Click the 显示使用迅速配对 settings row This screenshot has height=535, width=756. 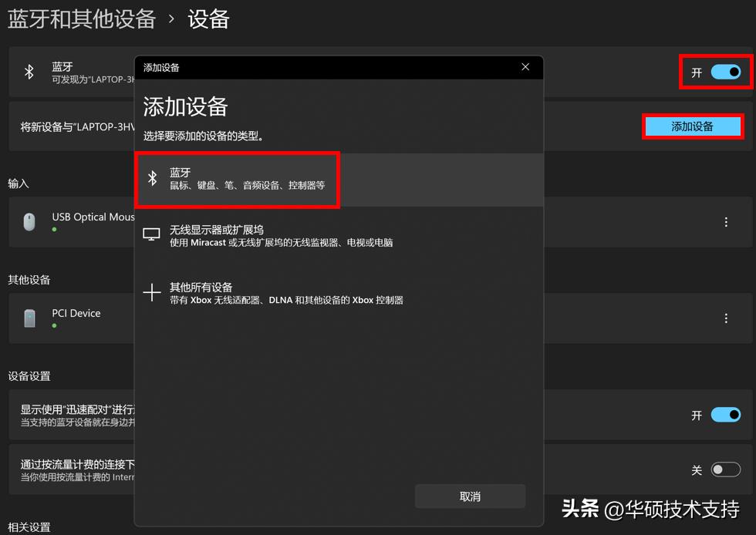pyautogui.click(x=100, y=415)
